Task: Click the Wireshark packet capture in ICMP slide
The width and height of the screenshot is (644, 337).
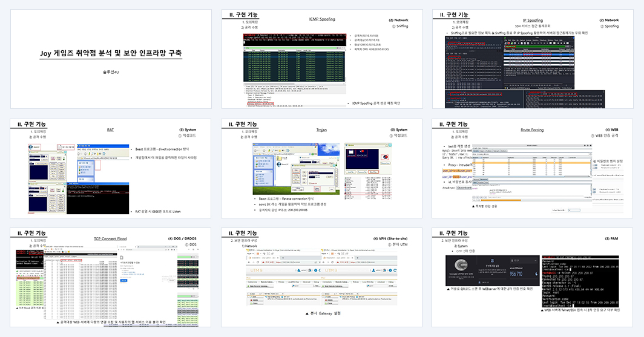Action: point(295,70)
